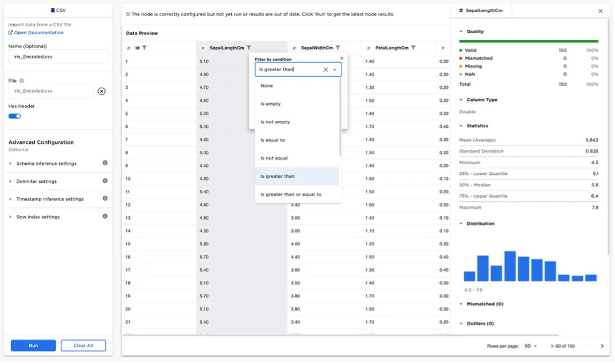The image size is (615, 364).
Task: Expand Timestamp inference settings
Action: 50,199
